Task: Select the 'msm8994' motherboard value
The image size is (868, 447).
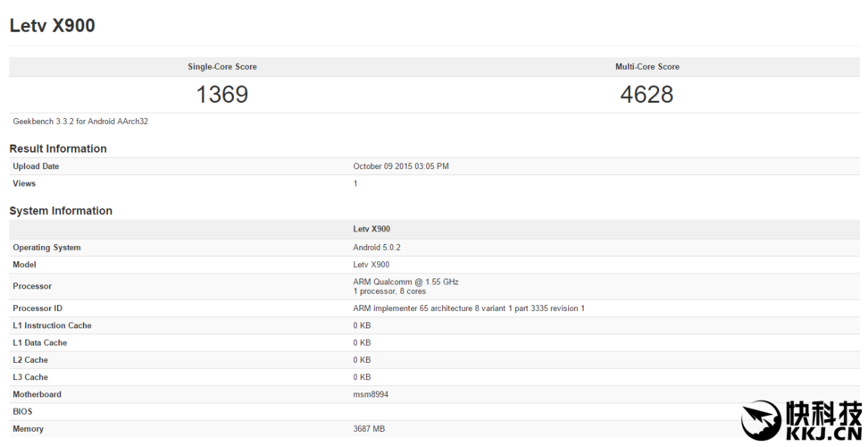Action: point(371,394)
